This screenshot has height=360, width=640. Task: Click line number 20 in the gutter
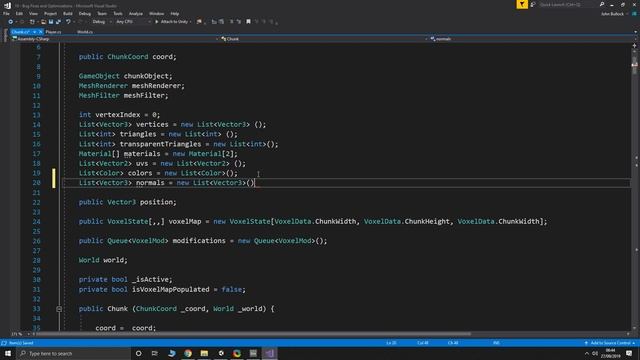[x=36, y=183]
